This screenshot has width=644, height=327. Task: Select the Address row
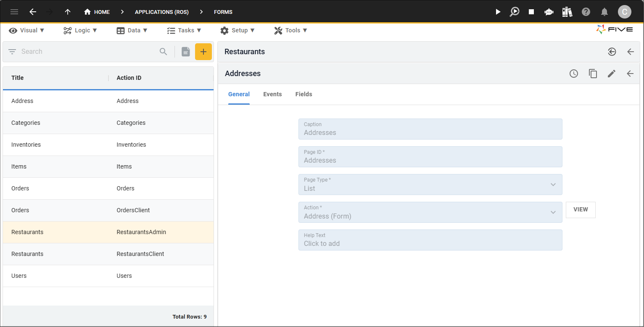(x=108, y=101)
